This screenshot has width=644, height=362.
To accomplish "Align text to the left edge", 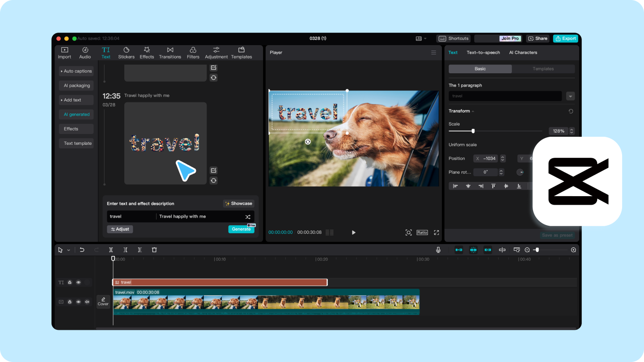I will click(x=456, y=186).
